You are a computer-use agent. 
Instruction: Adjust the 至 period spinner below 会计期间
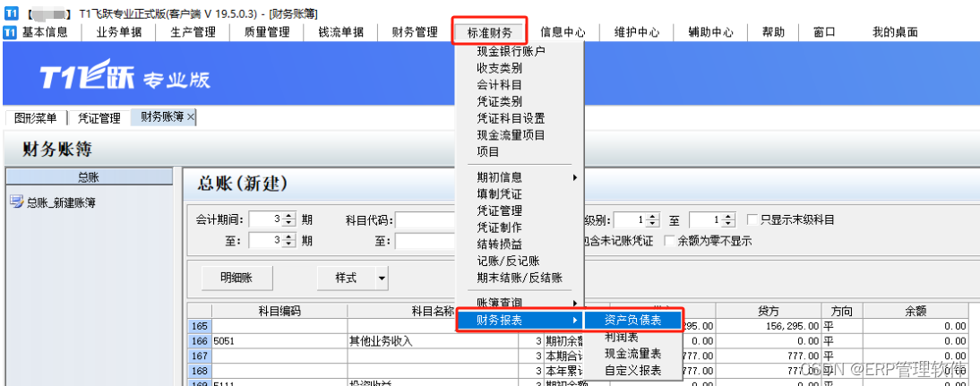click(x=288, y=241)
